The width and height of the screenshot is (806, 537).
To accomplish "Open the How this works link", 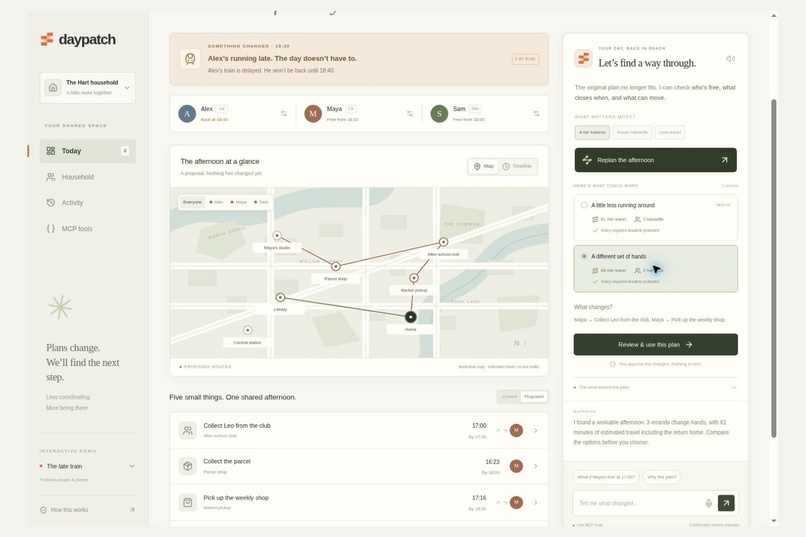I will coord(87,510).
